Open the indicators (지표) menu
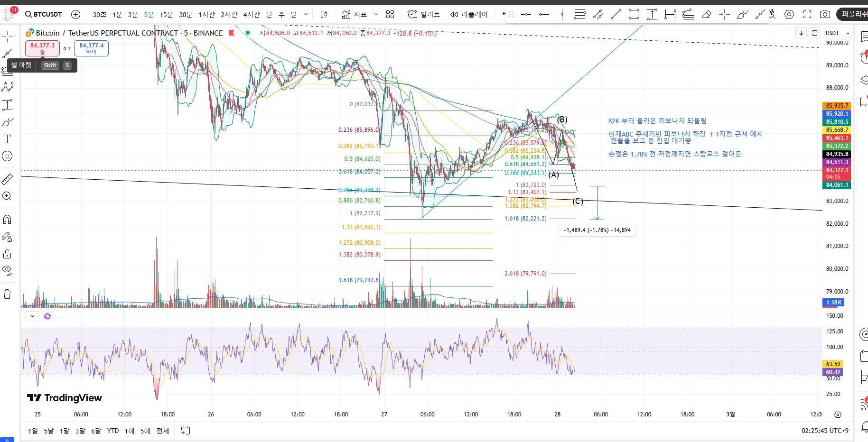This screenshot has height=442, width=868. pos(355,14)
